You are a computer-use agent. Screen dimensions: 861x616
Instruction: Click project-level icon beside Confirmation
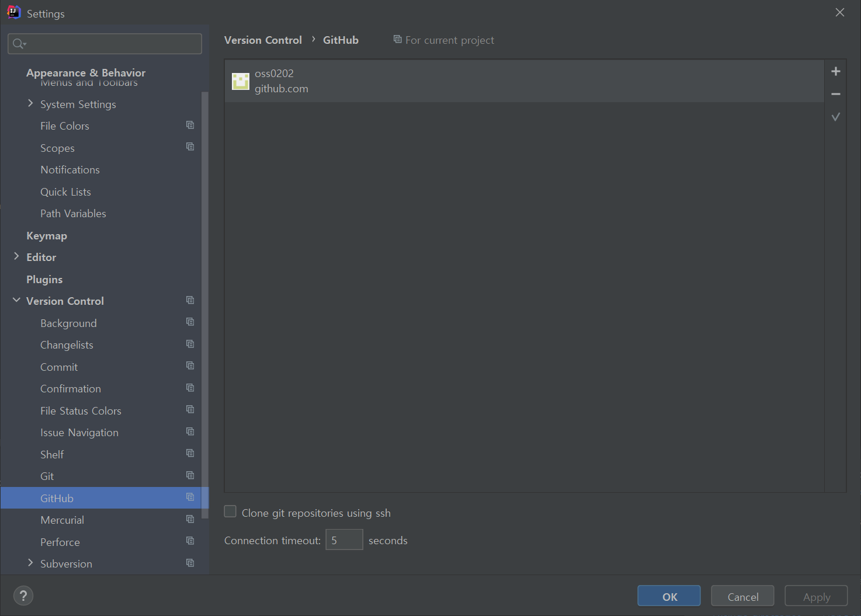point(190,388)
